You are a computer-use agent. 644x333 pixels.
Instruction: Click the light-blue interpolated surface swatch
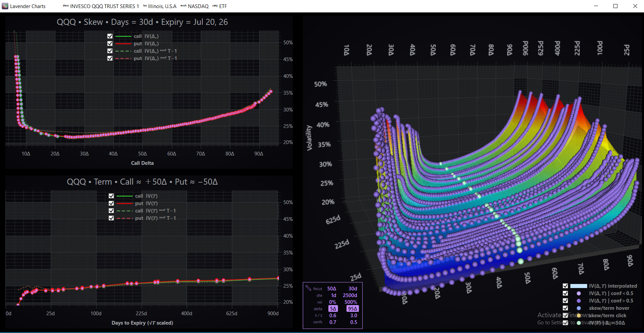click(578, 286)
